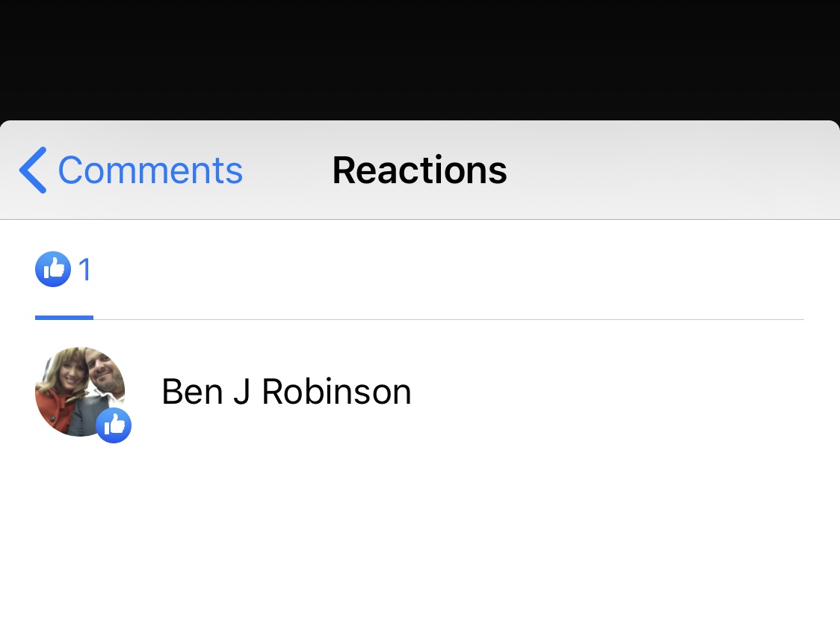The height and width of the screenshot is (643, 840).
Task: Tap the Ben J Robinson list row
Action: pyautogui.click(x=420, y=392)
